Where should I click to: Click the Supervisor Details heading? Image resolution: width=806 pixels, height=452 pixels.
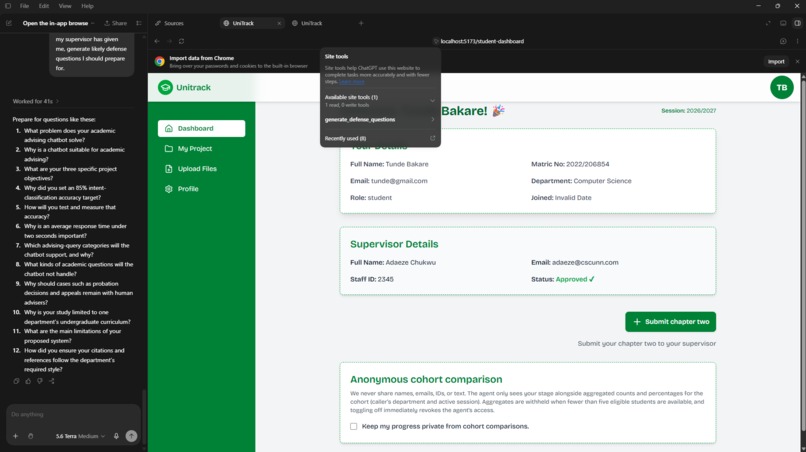pos(394,244)
